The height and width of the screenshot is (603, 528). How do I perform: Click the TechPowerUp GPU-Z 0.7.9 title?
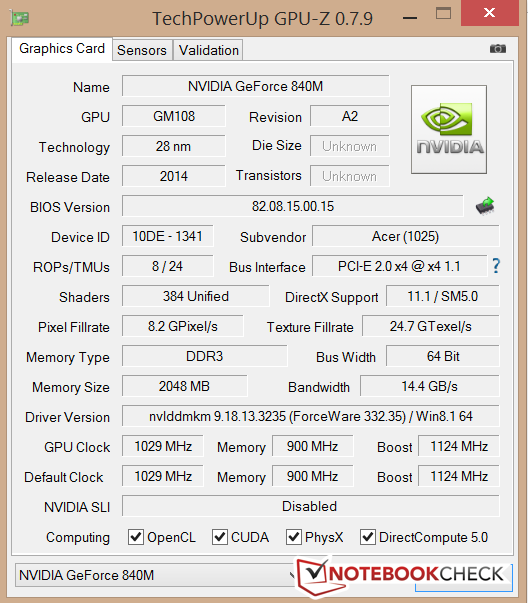point(263,19)
